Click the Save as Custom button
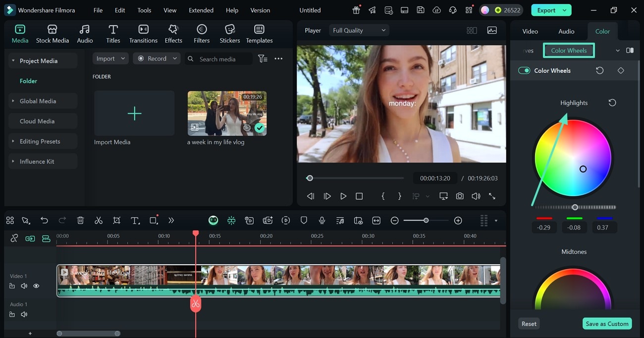The width and height of the screenshot is (644, 338). [607, 324]
